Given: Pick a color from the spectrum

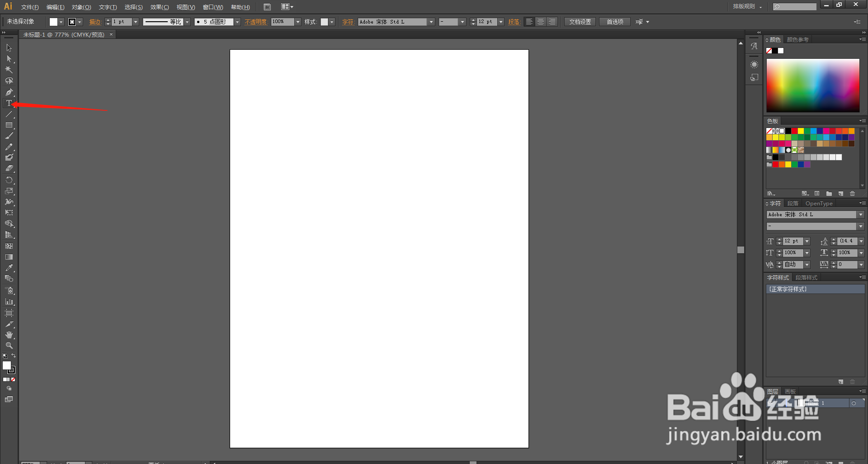Looking at the screenshot, I should 813,85.
